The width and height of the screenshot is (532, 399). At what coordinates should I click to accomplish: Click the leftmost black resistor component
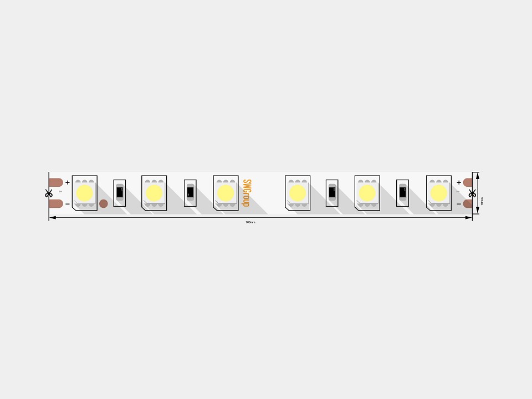(x=120, y=193)
